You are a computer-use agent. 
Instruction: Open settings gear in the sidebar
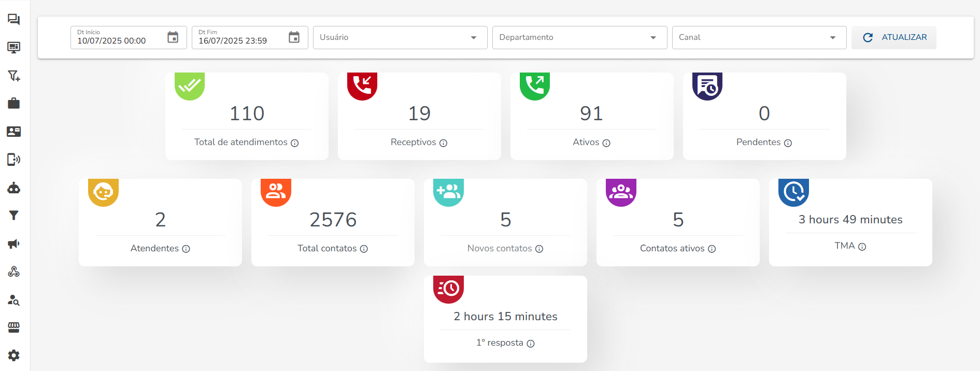click(x=14, y=355)
